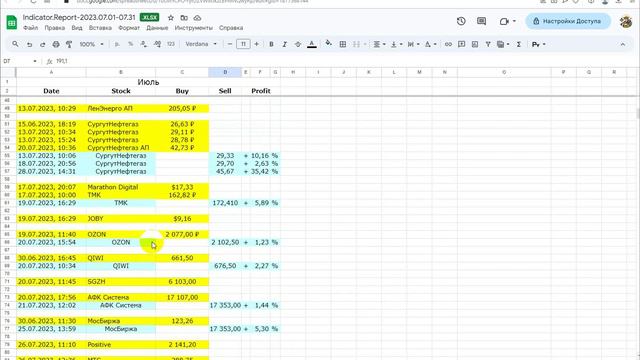The width and height of the screenshot is (640, 360).
Task: Star the Indicator.Report document
Action: coord(171,18)
